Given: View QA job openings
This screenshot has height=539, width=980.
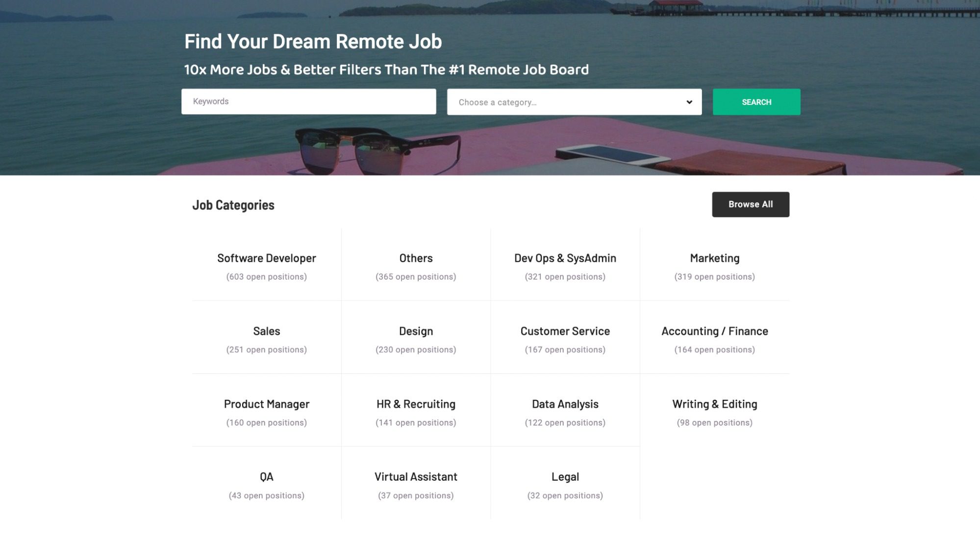Looking at the screenshot, I should tap(266, 476).
